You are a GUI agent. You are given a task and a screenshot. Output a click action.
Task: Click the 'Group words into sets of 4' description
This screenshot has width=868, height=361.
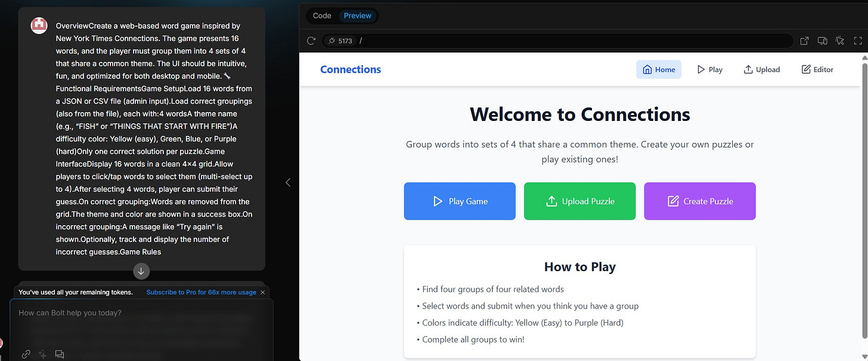pyautogui.click(x=580, y=152)
